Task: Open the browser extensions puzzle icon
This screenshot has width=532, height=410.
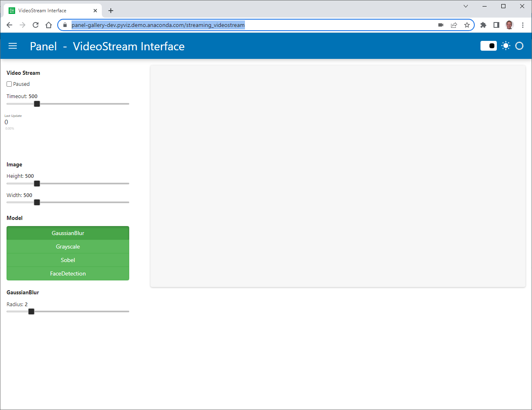Action: [x=483, y=25]
